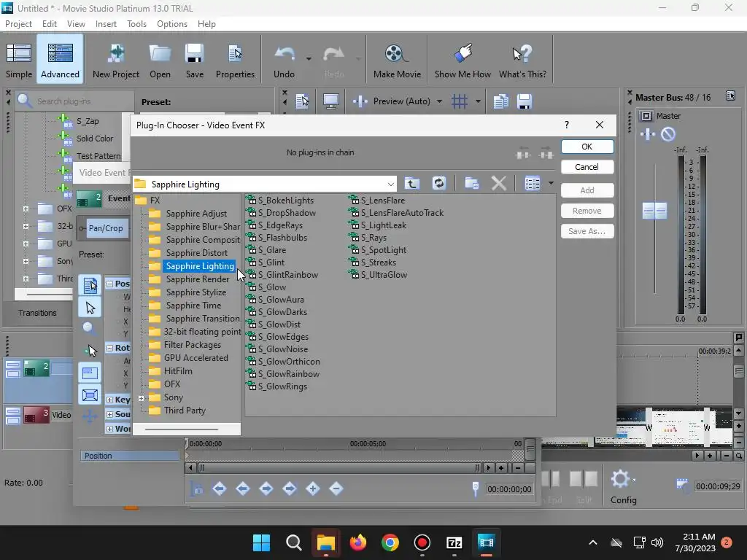Open Show Me How tutorials
Screen dimensions: 747x560
click(462, 61)
